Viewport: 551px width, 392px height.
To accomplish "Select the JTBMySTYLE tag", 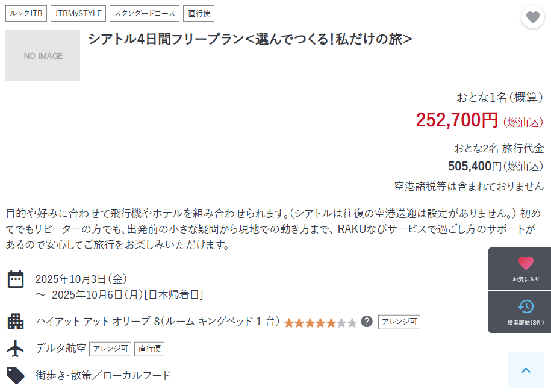I will click(x=78, y=13).
